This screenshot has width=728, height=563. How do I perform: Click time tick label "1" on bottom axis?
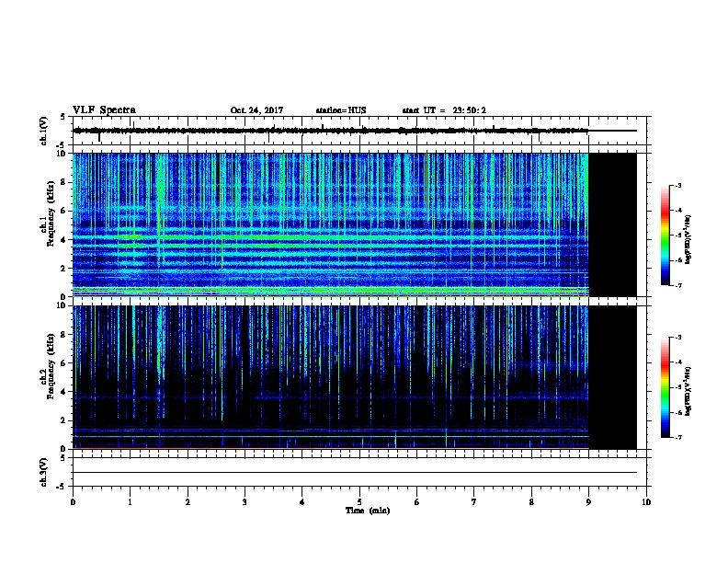coord(130,502)
